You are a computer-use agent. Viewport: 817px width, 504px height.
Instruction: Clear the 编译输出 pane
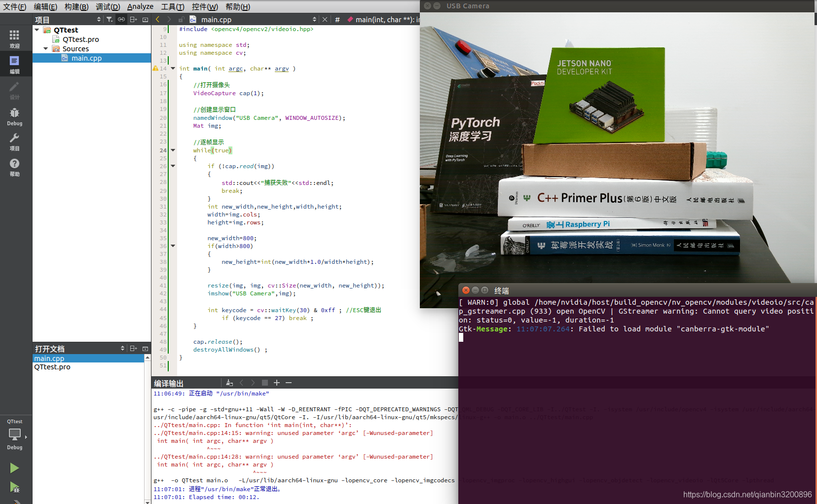pos(229,383)
